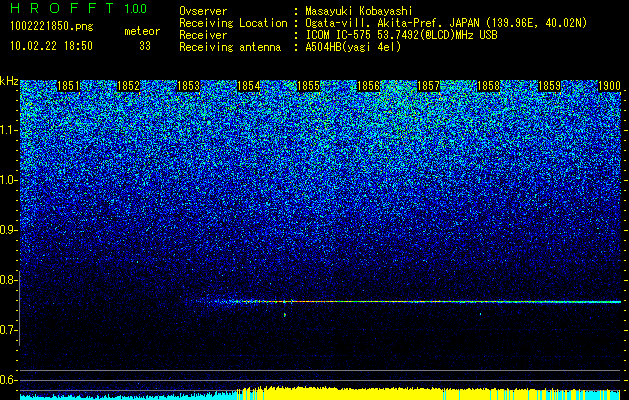Click the 1858 time marker
The width and height of the screenshot is (629, 400).
point(489,86)
